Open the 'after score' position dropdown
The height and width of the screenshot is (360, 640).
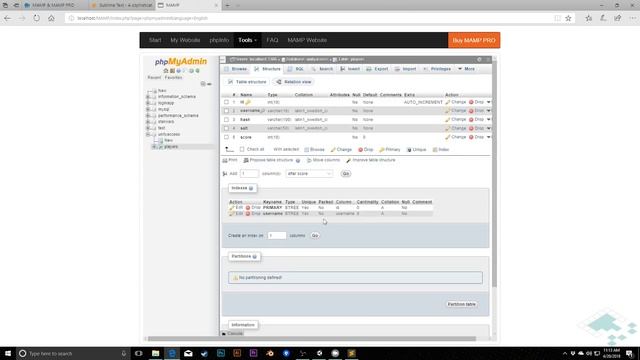[309, 174]
